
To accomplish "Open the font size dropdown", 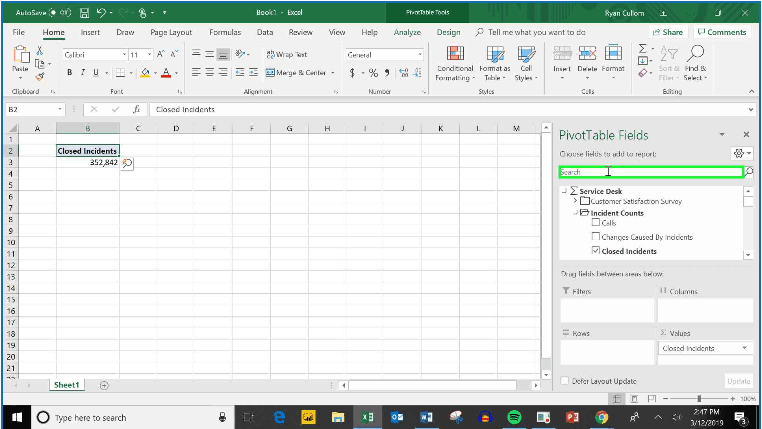I will [150, 54].
